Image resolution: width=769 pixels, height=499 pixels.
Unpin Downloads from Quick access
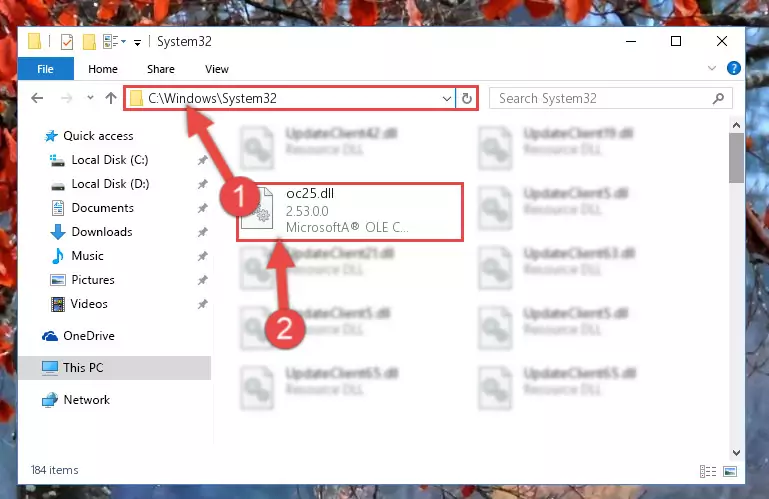(203, 232)
